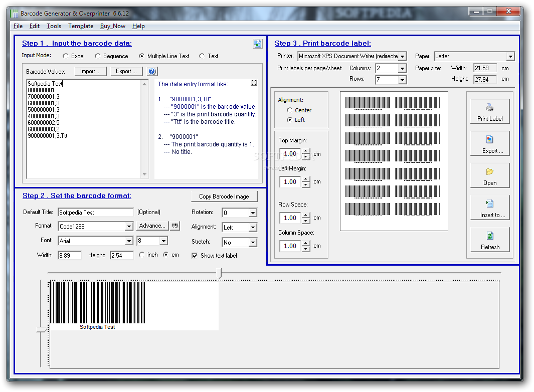Viewport: 534px width, 392px height.
Task: Open the barcode Format dropdown
Action: pyautogui.click(x=129, y=227)
